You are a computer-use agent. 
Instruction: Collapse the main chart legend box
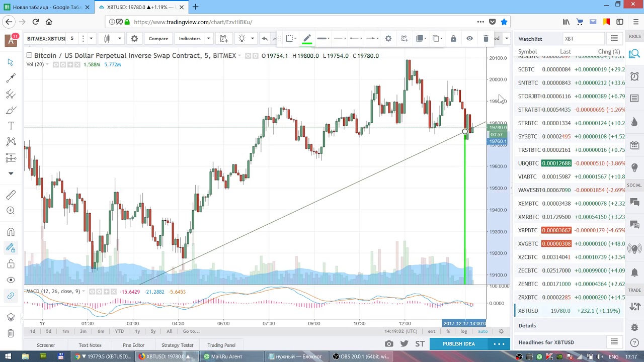(x=29, y=55)
